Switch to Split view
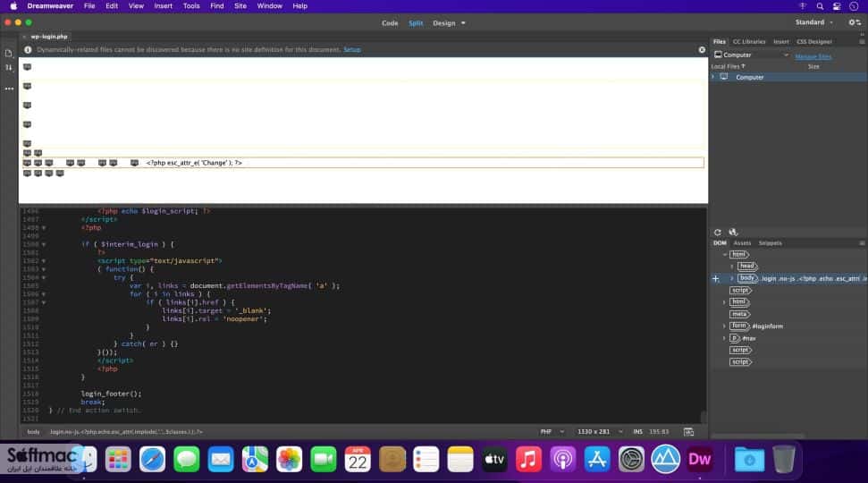Screen dimensions: 868x483 (416, 23)
